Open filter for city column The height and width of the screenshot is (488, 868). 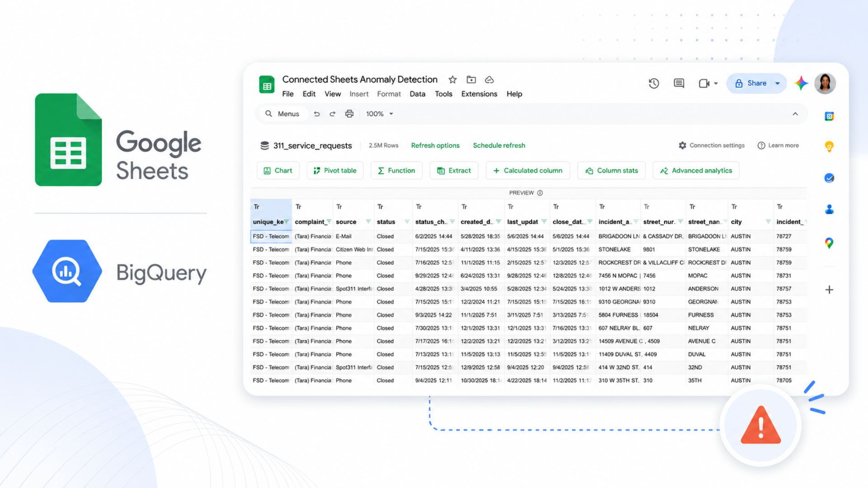point(768,222)
